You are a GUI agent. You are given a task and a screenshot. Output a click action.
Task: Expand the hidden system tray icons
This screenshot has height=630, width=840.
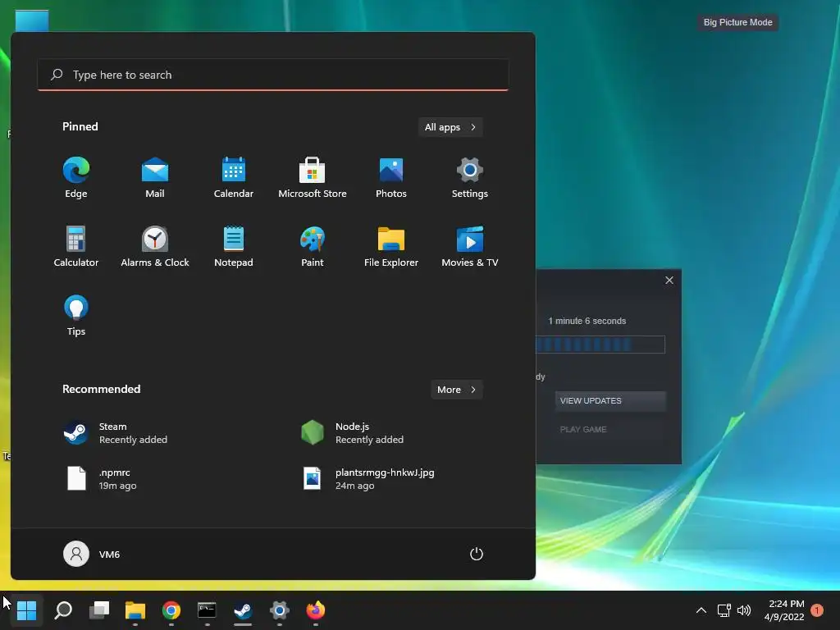coord(701,610)
